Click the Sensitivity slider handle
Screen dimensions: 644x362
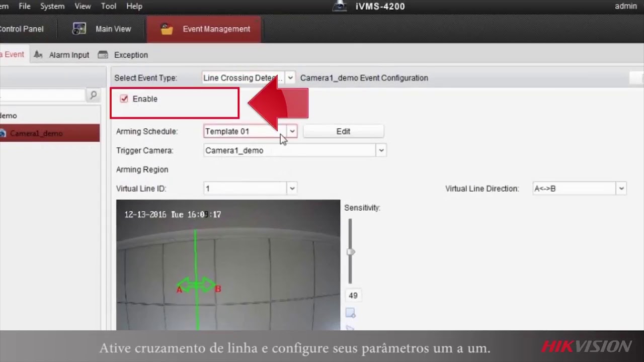click(x=351, y=252)
